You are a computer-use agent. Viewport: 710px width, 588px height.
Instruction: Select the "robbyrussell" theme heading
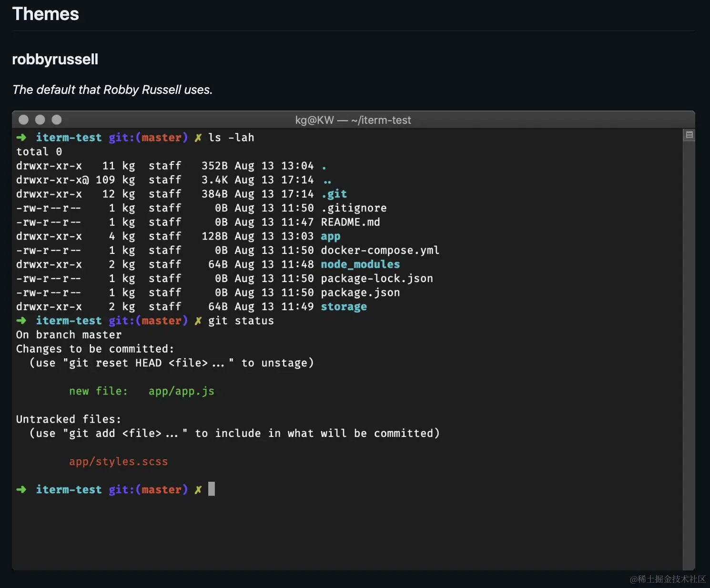(55, 60)
